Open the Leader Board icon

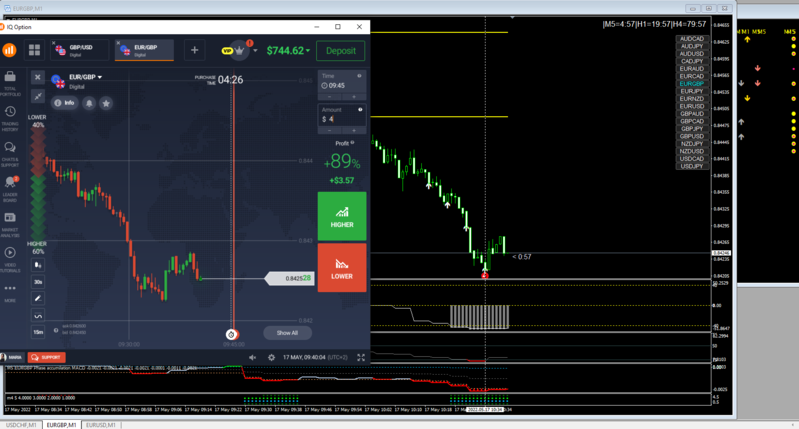coord(10,189)
